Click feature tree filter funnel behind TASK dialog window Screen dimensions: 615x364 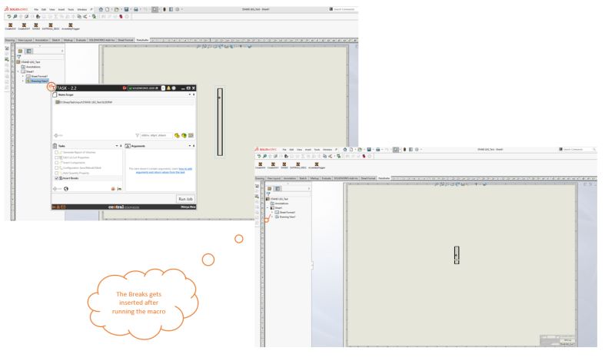pyautogui.click(x=18, y=57)
